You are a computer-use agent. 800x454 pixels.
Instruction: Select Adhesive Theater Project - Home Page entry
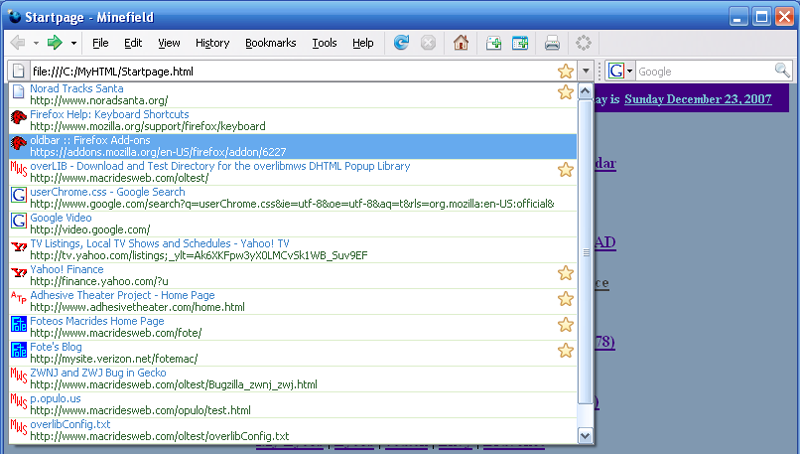293,301
